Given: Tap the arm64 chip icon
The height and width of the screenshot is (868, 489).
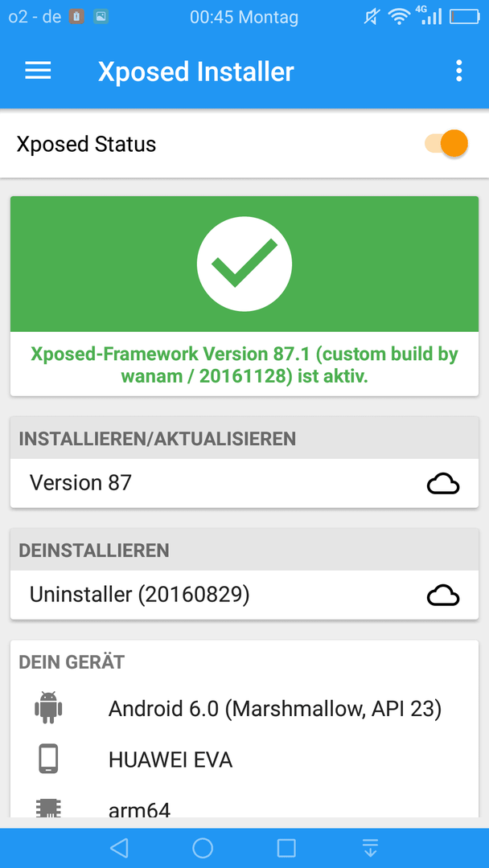Looking at the screenshot, I should click(49, 808).
